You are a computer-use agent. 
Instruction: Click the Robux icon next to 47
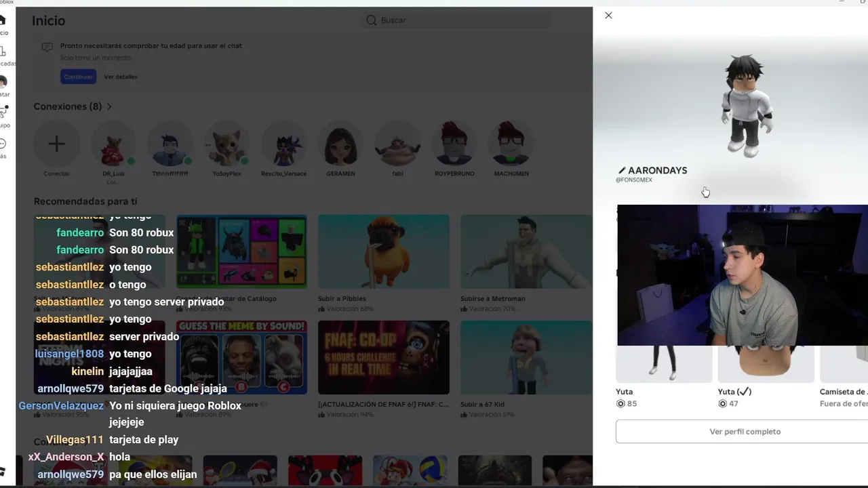pyautogui.click(x=722, y=404)
